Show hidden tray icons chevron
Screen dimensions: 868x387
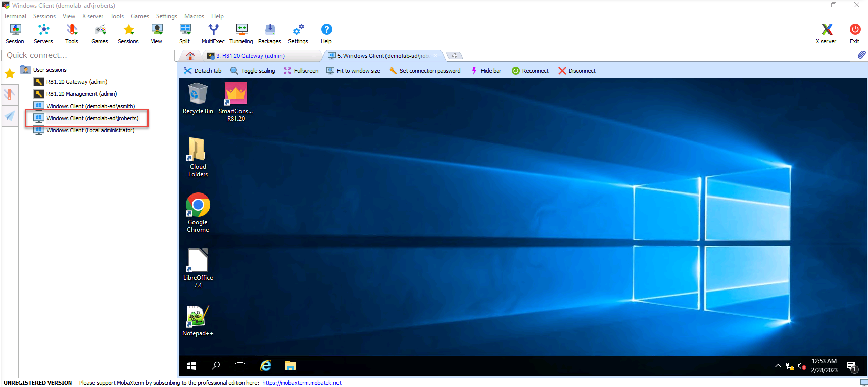pos(778,366)
